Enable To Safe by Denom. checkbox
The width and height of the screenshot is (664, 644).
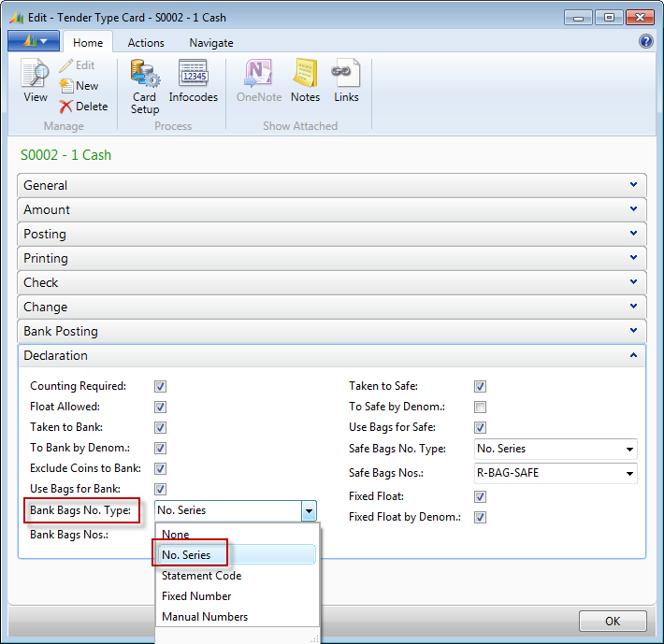pyautogui.click(x=480, y=407)
